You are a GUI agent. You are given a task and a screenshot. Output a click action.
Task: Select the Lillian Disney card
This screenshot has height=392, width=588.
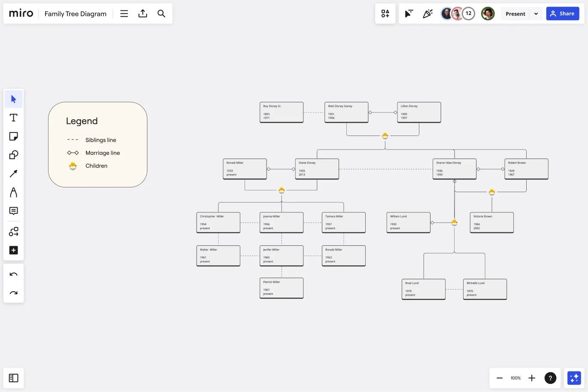419,112
